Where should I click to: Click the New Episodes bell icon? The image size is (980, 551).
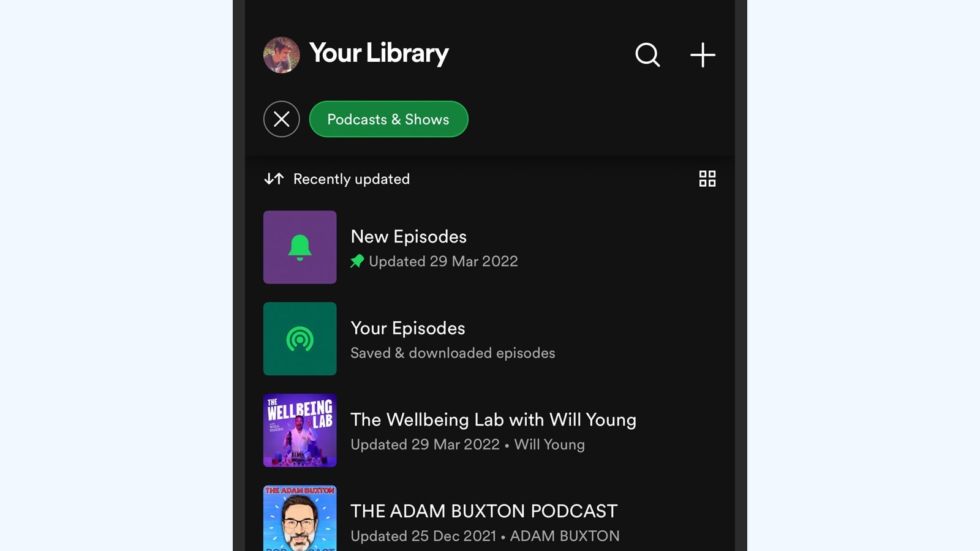click(300, 247)
